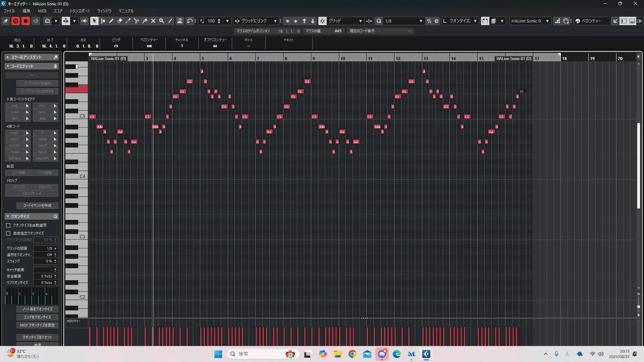The image size is (644, 362).
Task: Click the コードイベントを作成 button
Action: pyautogui.click(x=37, y=205)
